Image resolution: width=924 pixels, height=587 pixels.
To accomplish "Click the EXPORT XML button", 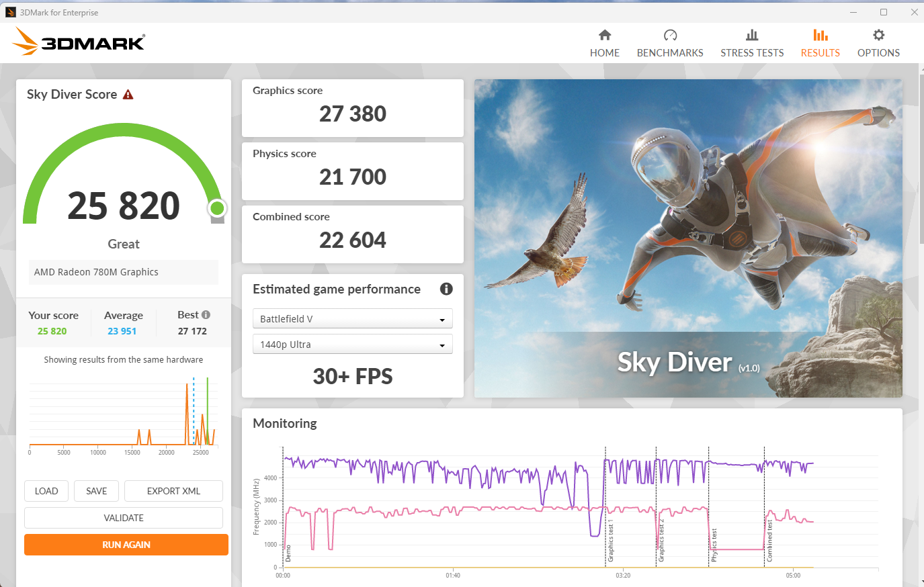I will [173, 491].
